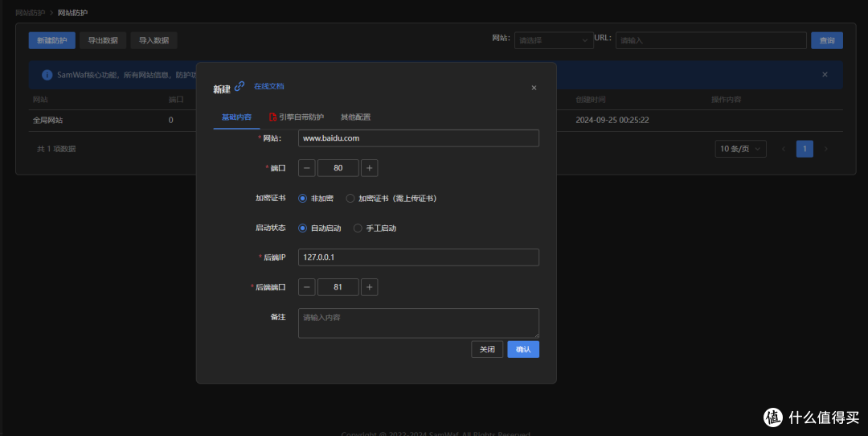Open the 引擎自带防护 tab
This screenshot has height=436, width=868.
pyautogui.click(x=296, y=117)
